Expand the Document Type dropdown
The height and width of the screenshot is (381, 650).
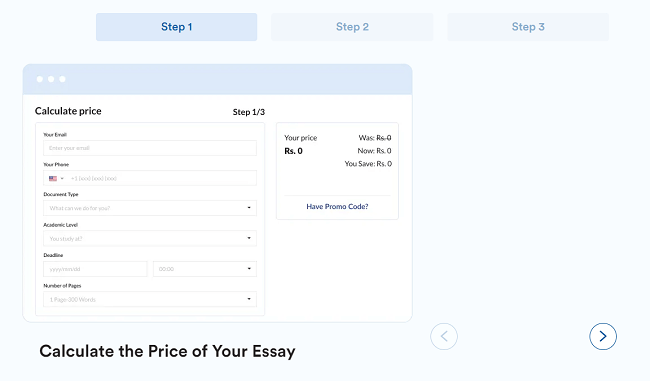150,208
